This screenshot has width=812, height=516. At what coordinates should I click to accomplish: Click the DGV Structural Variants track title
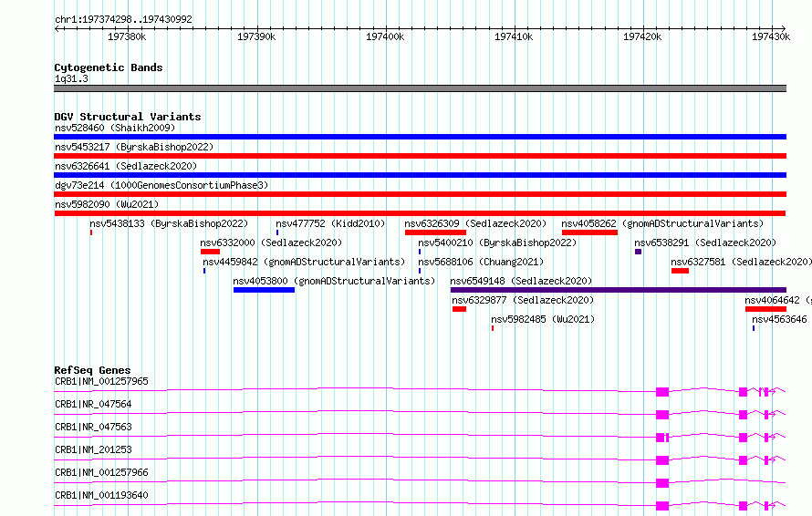128,117
